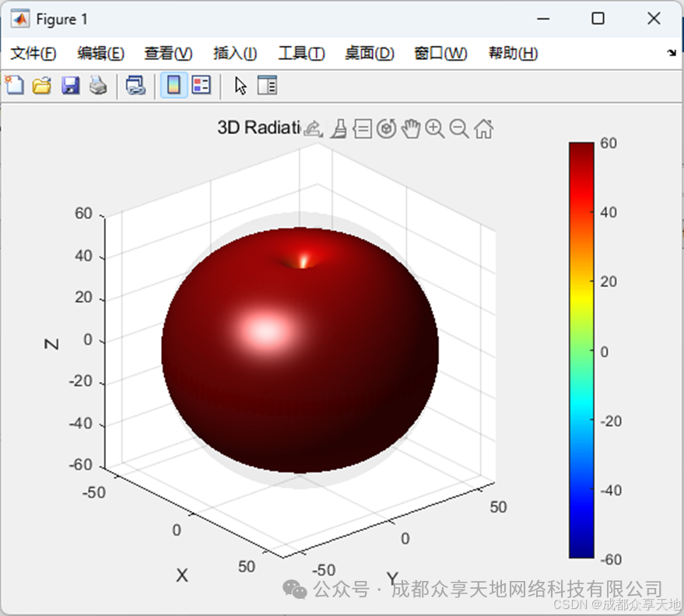This screenshot has width=684, height=616.
Task: Click the Link Plot toolbar icon
Action: [135, 86]
